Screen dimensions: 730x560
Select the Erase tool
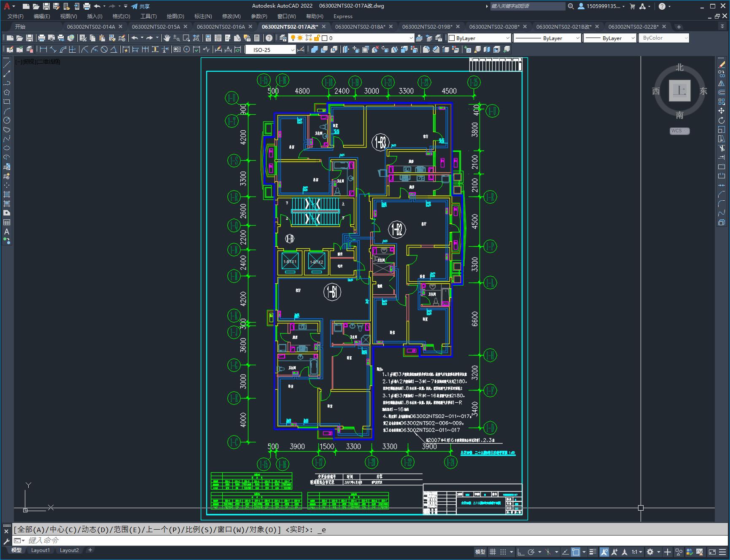[x=722, y=65]
